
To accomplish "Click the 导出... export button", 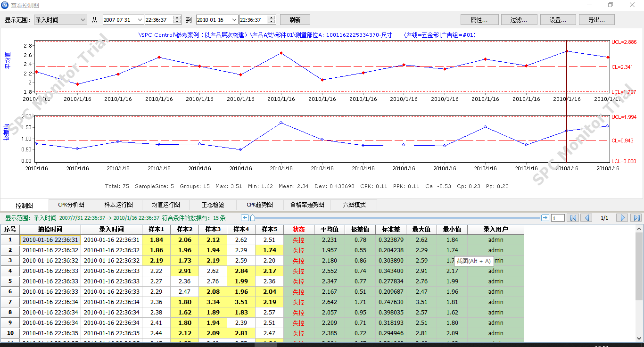I will pos(596,20).
